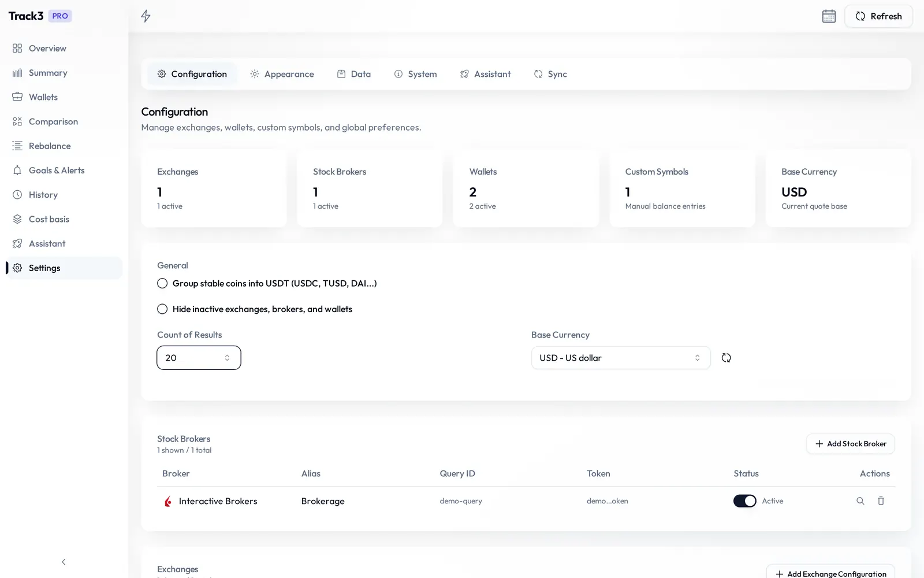Switch to the Appearance tab

tap(282, 74)
